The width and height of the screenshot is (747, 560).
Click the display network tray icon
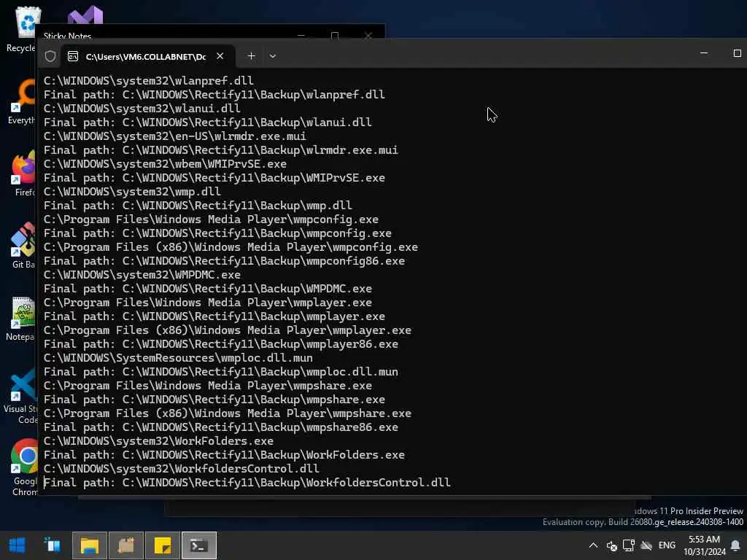629,545
